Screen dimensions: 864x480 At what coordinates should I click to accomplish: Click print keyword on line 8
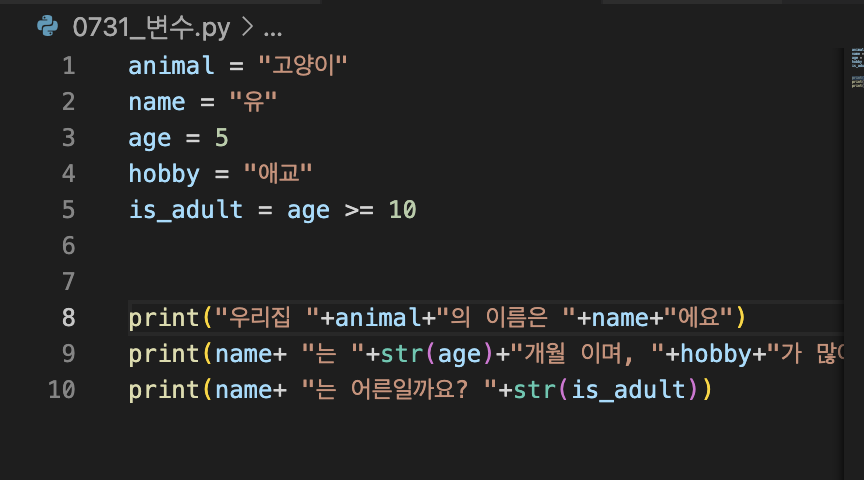coord(164,319)
